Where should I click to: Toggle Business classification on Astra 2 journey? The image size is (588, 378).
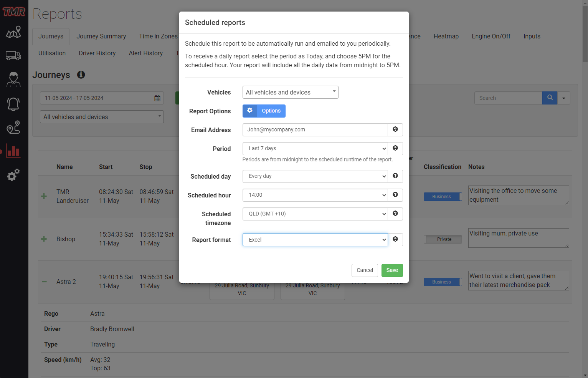(443, 282)
